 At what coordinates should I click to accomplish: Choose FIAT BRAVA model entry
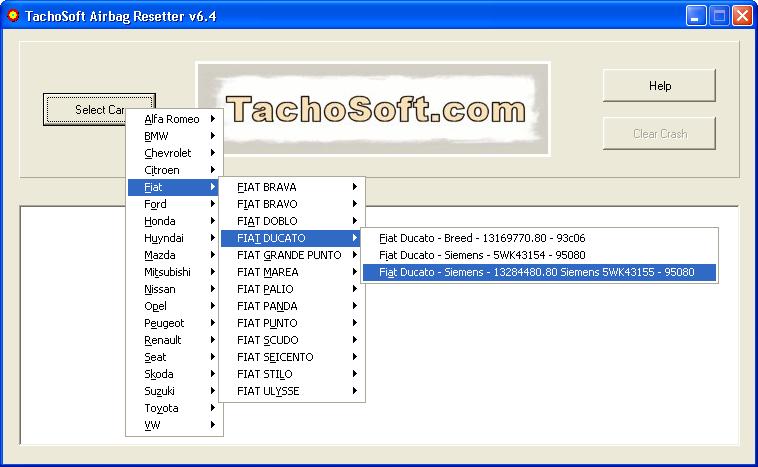coord(292,187)
